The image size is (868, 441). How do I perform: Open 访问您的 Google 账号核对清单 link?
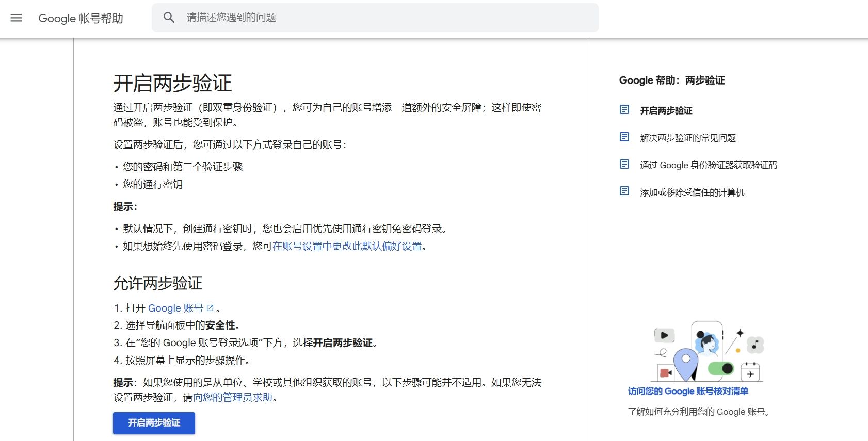click(x=688, y=391)
